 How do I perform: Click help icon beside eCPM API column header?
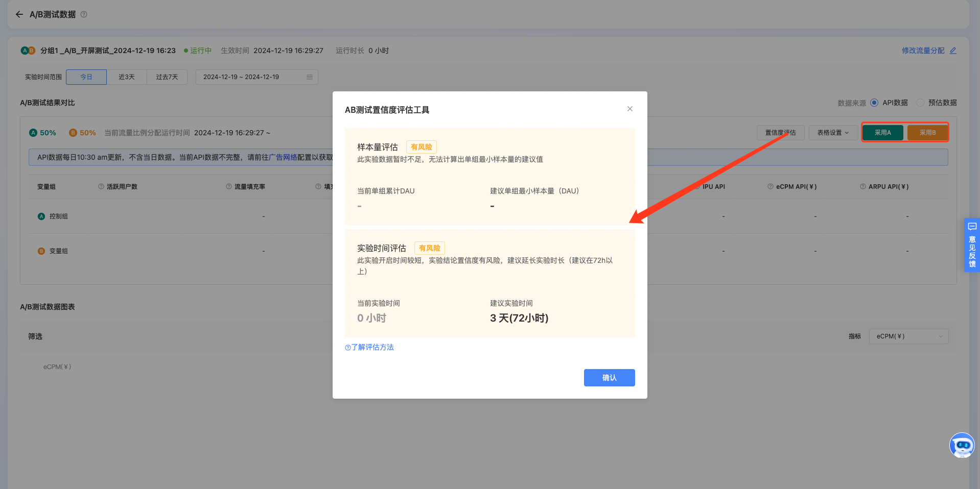[771, 187]
